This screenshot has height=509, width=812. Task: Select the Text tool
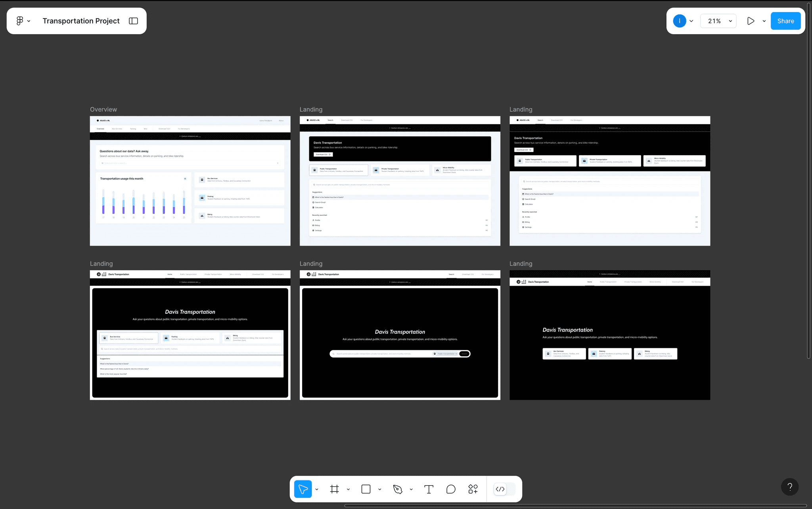coord(429,489)
